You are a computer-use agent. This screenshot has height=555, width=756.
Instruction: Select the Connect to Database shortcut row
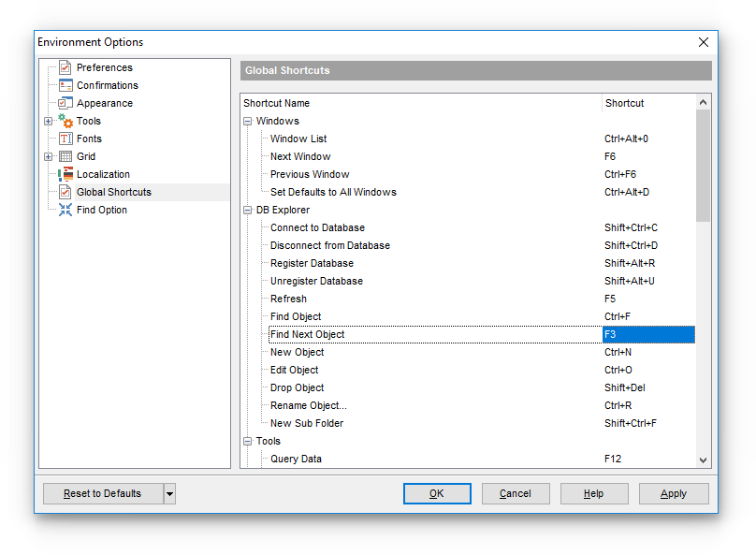(317, 227)
